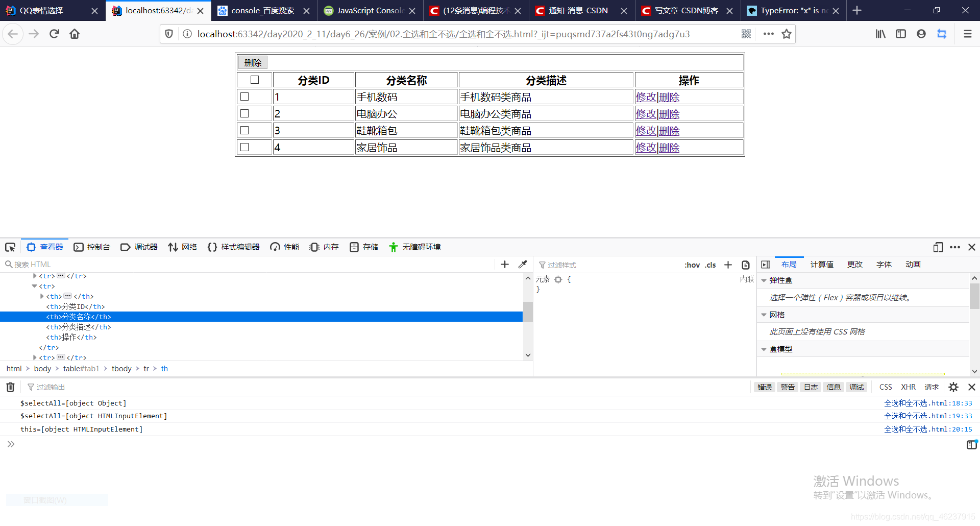Check the box for row 家居饰品
980x526 pixels.
coord(244,147)
